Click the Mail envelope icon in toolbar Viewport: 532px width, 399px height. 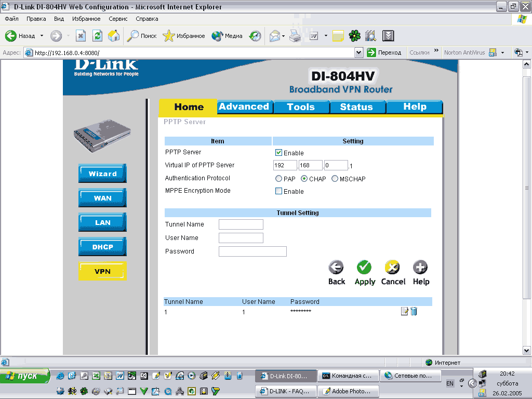[x=274, y=36]
